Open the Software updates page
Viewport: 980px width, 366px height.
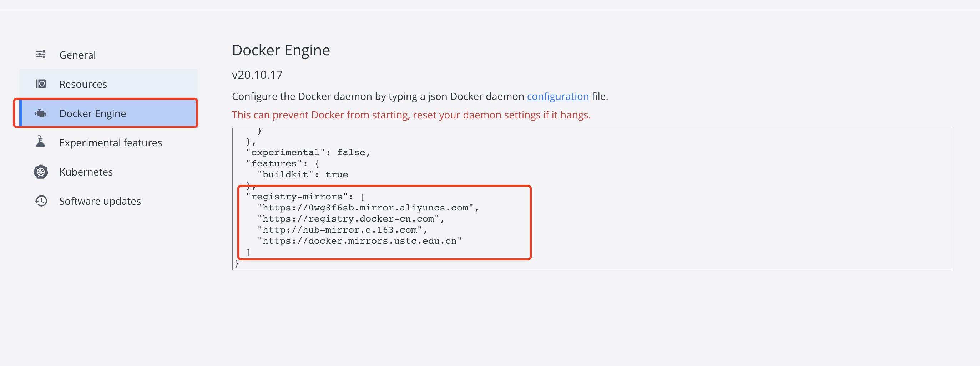coord(100,201)
